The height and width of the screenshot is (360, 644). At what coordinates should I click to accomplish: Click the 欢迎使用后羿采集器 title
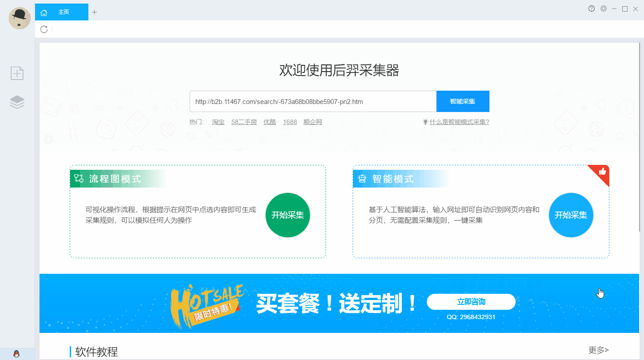click(339, 70)
